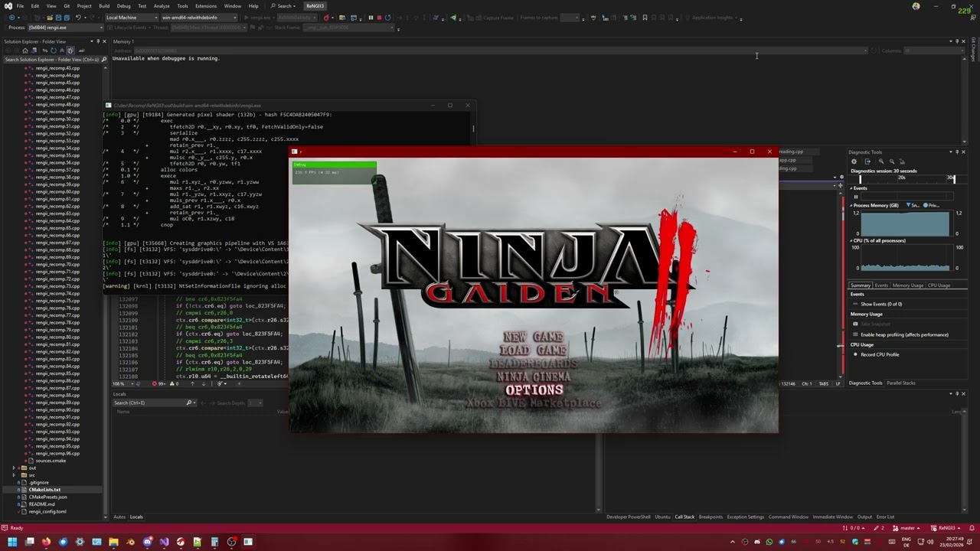Open the Extensions menu
This screenshot has width=980, height=551.
(206, 6)
